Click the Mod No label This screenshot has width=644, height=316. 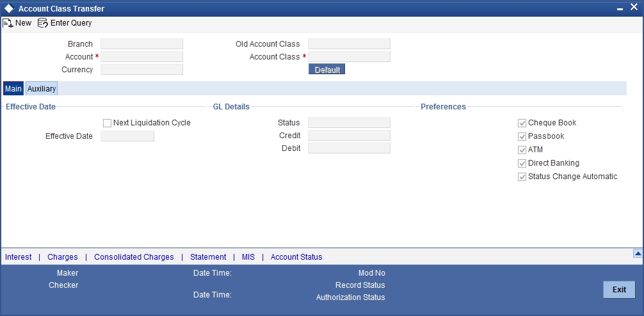point(372,273)
